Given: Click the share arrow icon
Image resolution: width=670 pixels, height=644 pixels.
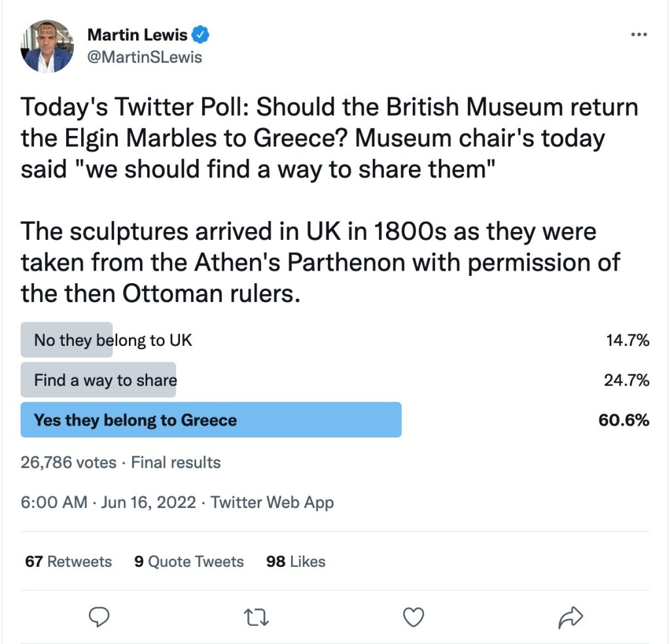Looking at the screenshot, I should click(571, 617).
